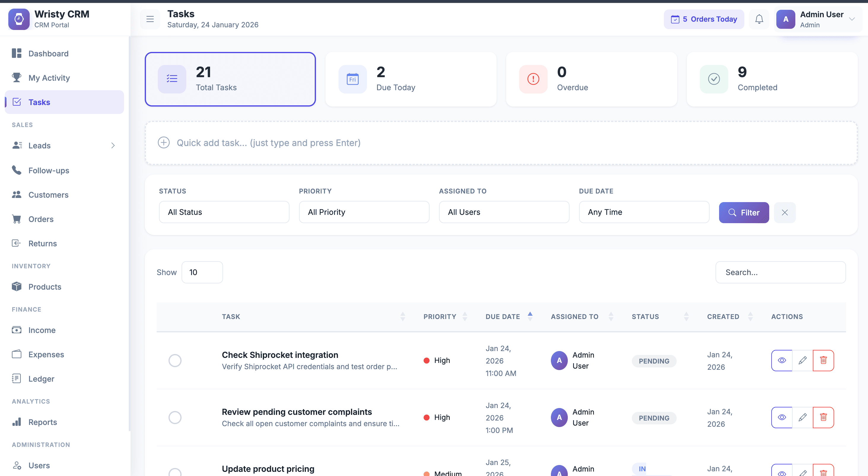The height and width of the screenshot is (476, 868).
Task: Open the All Status dropdown
Action: tap(224, 212)
